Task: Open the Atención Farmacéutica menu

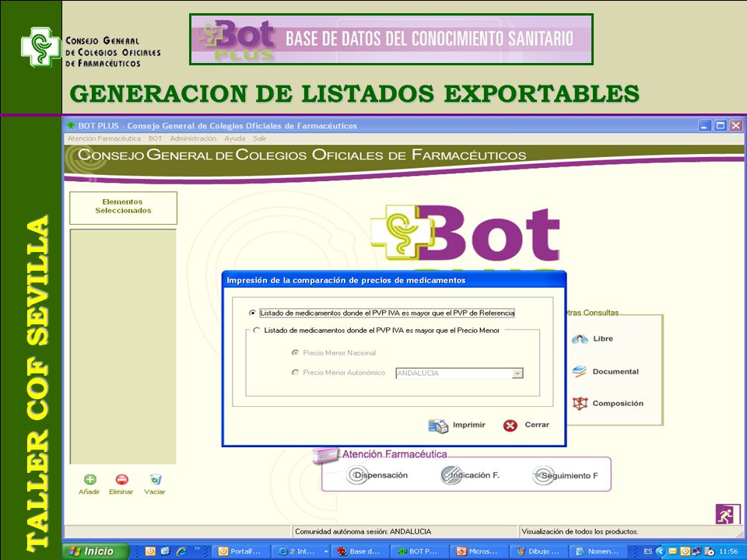Action: click(103, 138)
